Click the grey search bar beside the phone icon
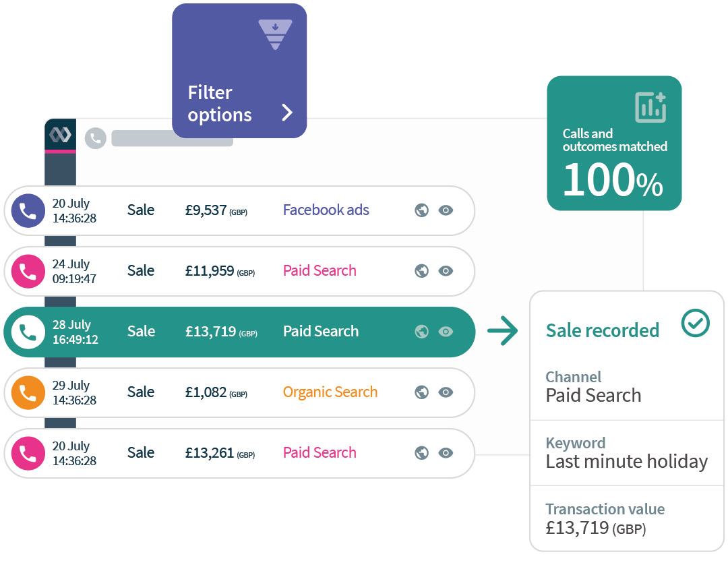The width and height of the screenshot is (728, 573). pyautogui.click(x=172, y=139)
